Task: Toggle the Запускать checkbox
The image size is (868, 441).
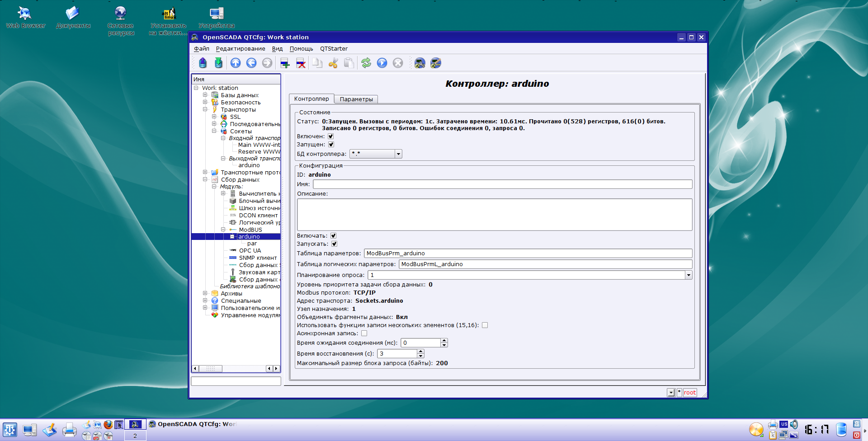Action: click(x=334, y=244)
